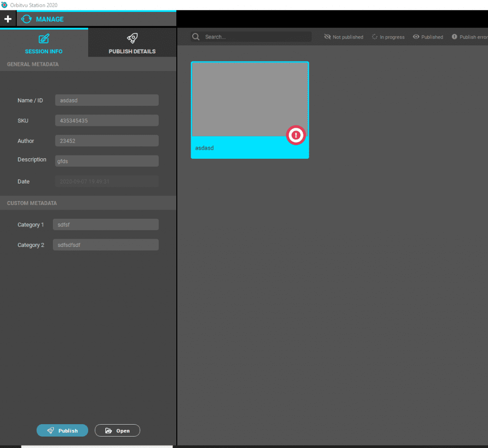Click the magnifier search icon
Image resolution: width=488 pixels, height=448 pixels.
pyautogui.click(x=196, y=37)
